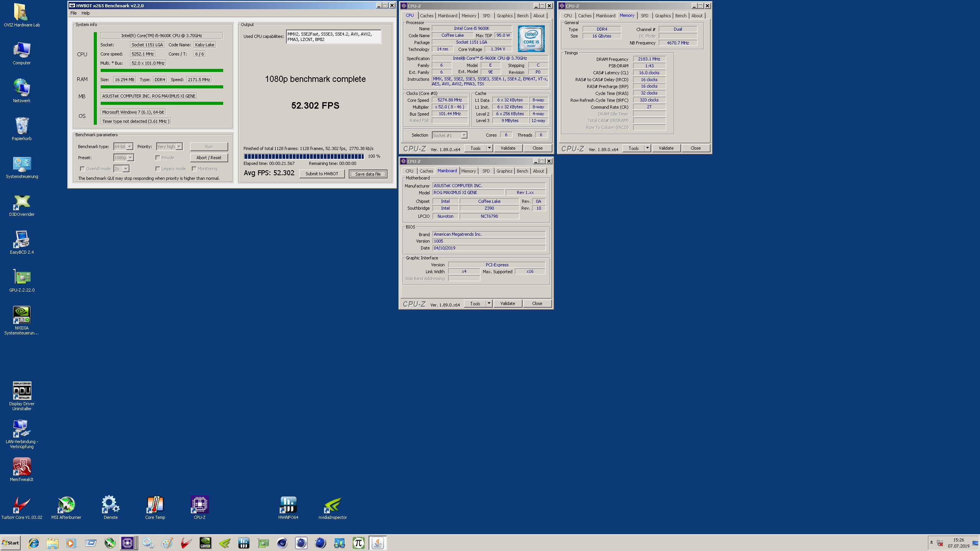This screenshot has height=551, width=980.
Task: Click the benchmark progress bar
Action: [x=304, y=156]
